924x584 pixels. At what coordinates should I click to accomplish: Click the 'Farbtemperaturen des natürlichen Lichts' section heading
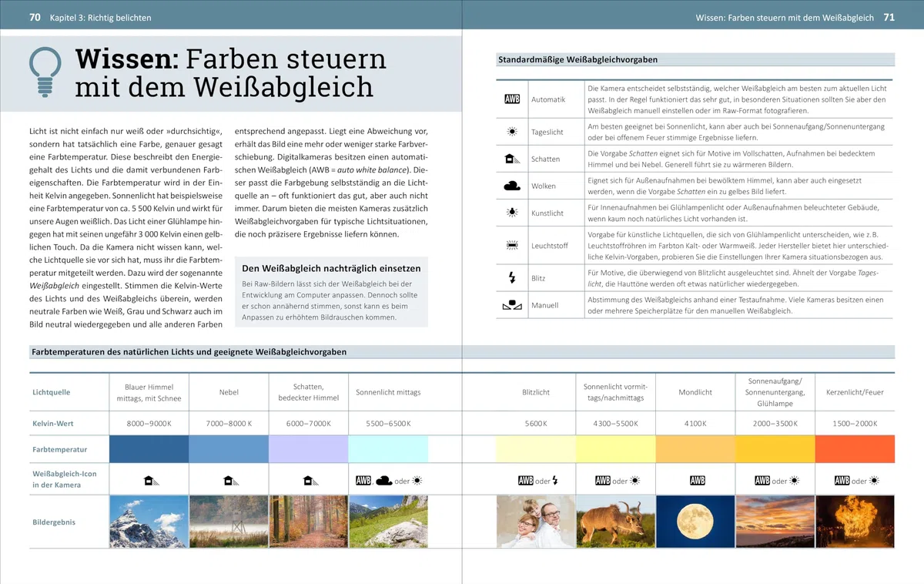point(189,351)
